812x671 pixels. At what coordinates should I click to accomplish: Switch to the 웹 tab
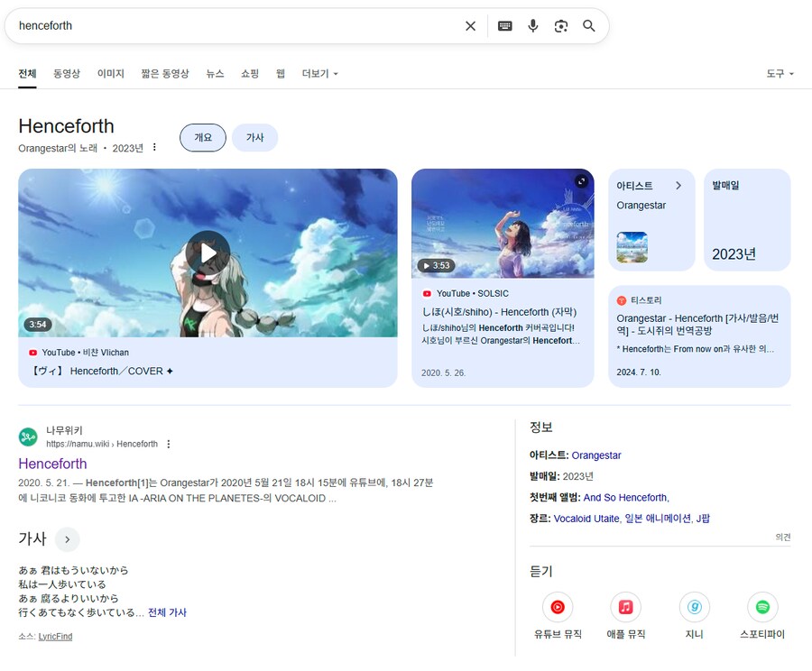pos(281,74)
